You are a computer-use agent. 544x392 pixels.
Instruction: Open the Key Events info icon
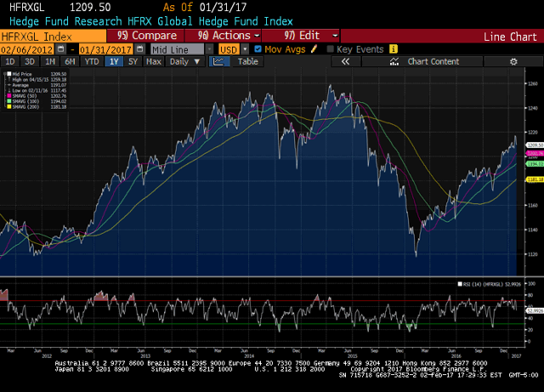point(393,49)
